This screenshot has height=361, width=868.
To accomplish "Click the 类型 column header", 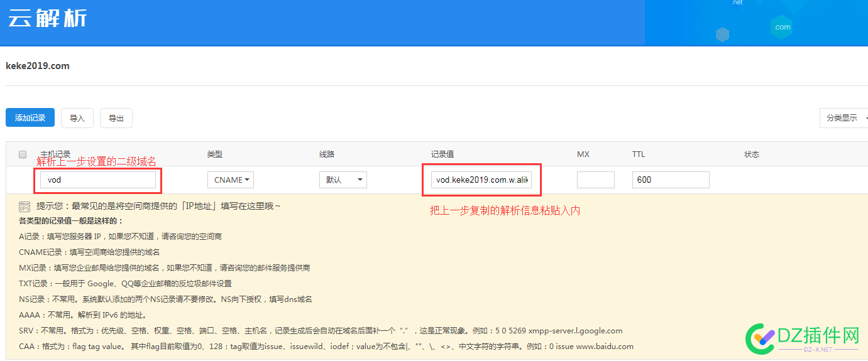I will 215,154.
